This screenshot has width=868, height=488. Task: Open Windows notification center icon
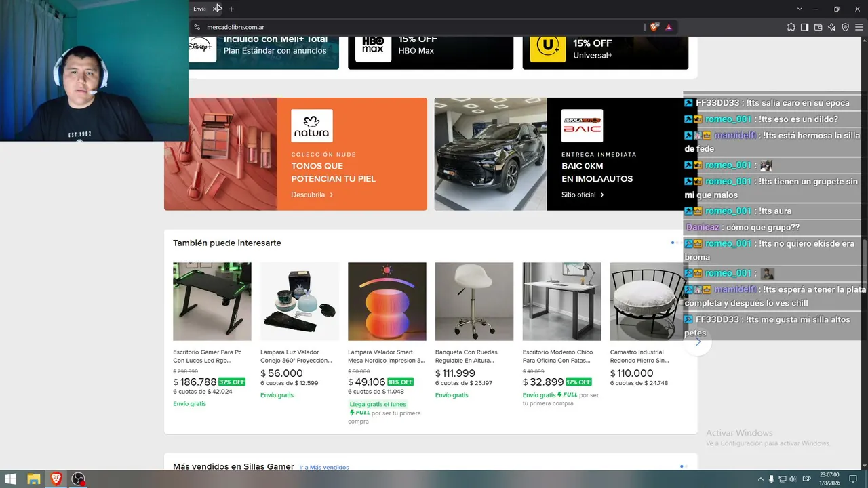[854, 479]
